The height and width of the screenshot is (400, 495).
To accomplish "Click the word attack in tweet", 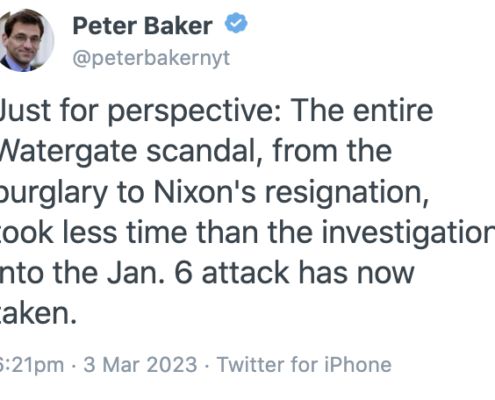I will tap(245, 273).
